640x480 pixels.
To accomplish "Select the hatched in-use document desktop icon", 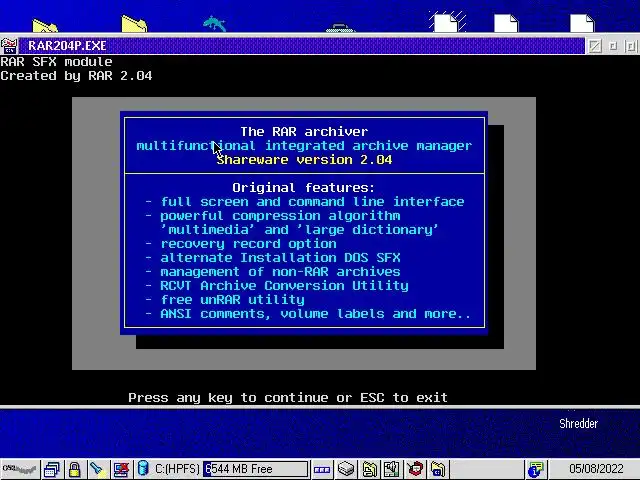I will pos(447,22).
